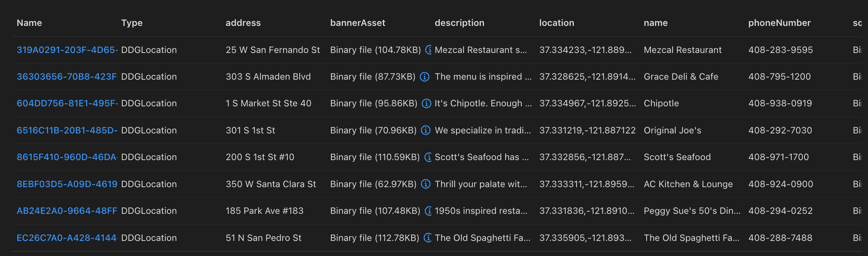The image size is (868, 256).
Task: Select 'Binary file (62.97KB)' cell text
Action: tap(374, 184)
